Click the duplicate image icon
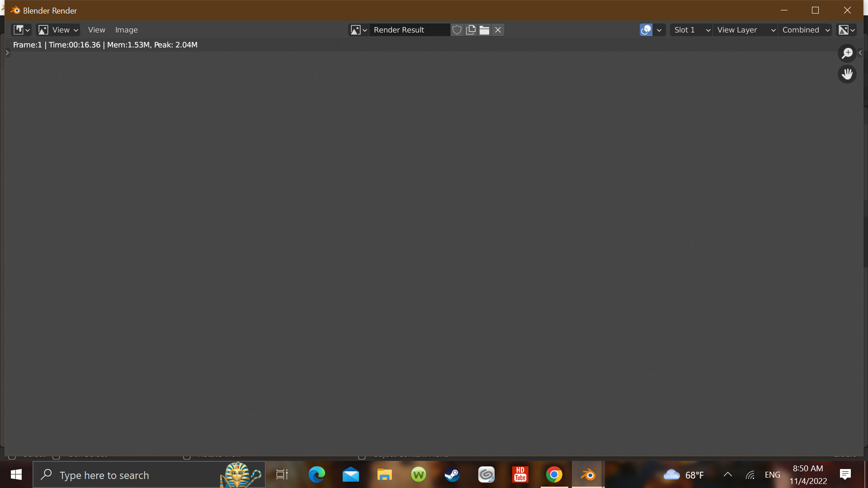Screen dimensions: 868x488 (x=471, y=30)
